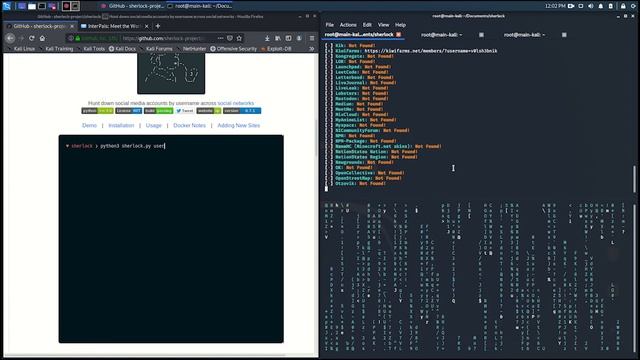This screenshot has width=640, height=360.
Task: Jump to the Installation section link
Action: [x=121, y=125]
